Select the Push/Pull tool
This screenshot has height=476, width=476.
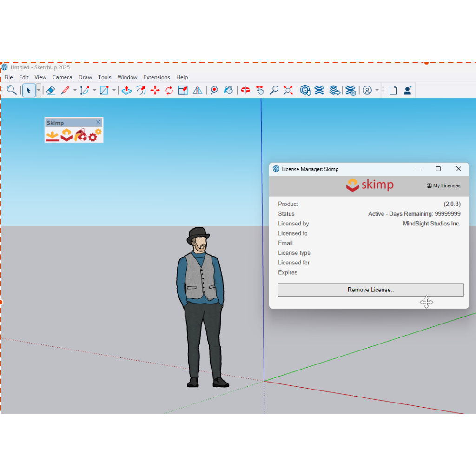pyautogui.click(x=126, y=90)
